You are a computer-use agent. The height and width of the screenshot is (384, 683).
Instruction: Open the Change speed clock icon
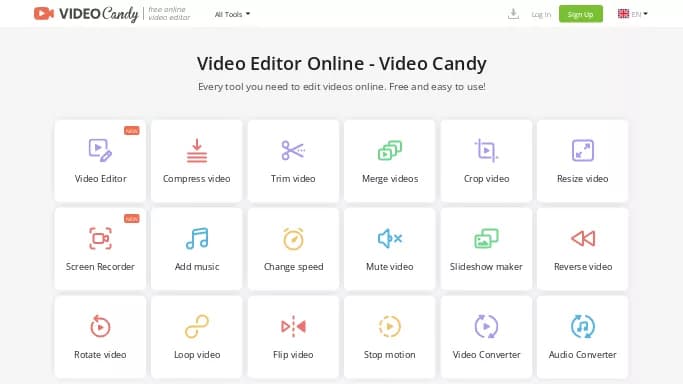pyautogui.click(x=293, y=239)
